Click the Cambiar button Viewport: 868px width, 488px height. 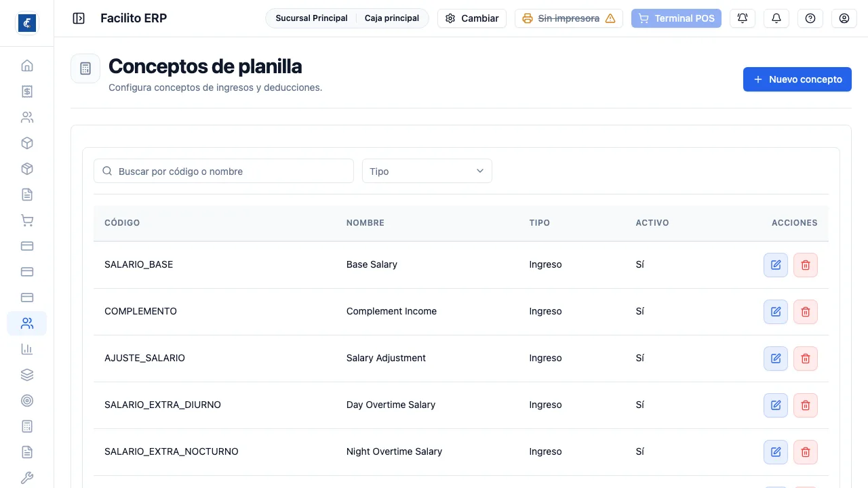point(472,18)
